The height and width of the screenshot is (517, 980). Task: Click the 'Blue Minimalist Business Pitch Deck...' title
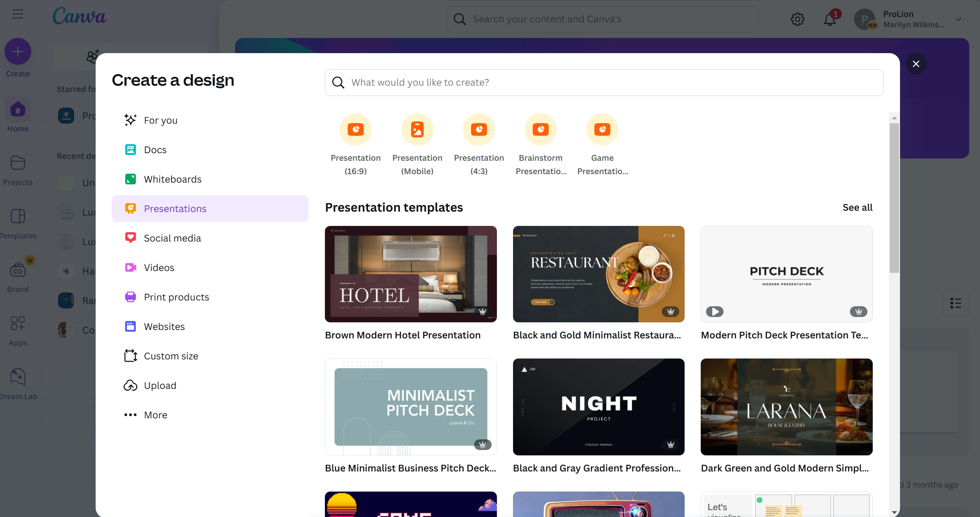tap(411, 468)
